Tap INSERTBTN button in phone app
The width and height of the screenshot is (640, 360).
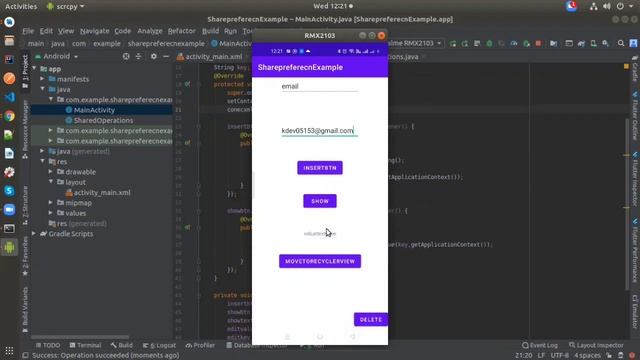point(320,168)
